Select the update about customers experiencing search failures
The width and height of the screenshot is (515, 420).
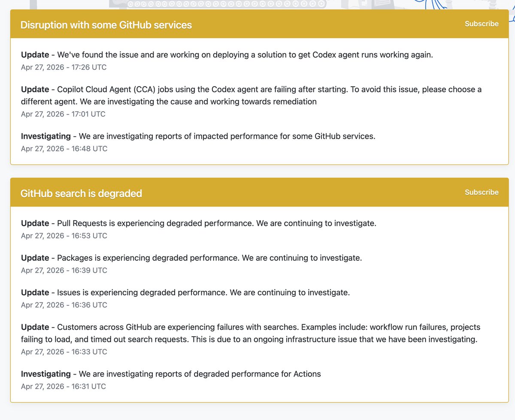pos(251,333)
